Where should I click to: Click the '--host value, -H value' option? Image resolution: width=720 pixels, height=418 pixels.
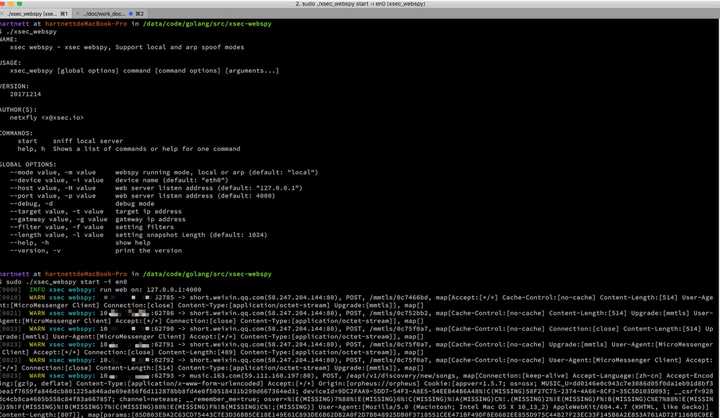[x=53, y=188]
